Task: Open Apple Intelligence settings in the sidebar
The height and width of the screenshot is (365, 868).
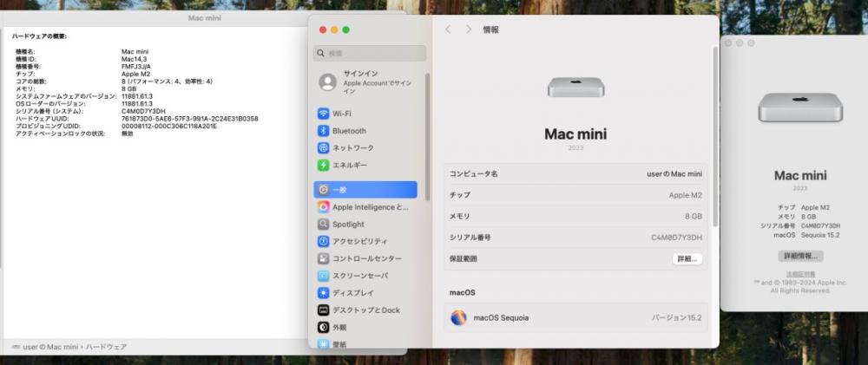Action: pyautogui.click(x=365, y=207)
